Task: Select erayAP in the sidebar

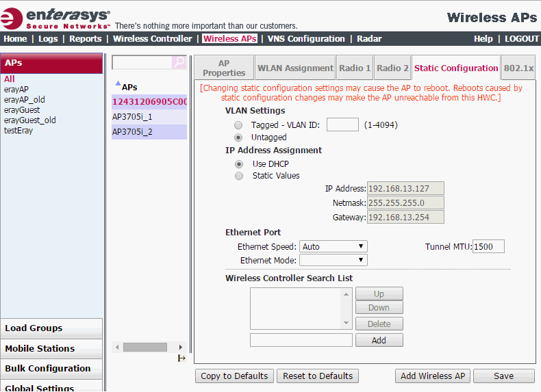Action: click(16, 90)
